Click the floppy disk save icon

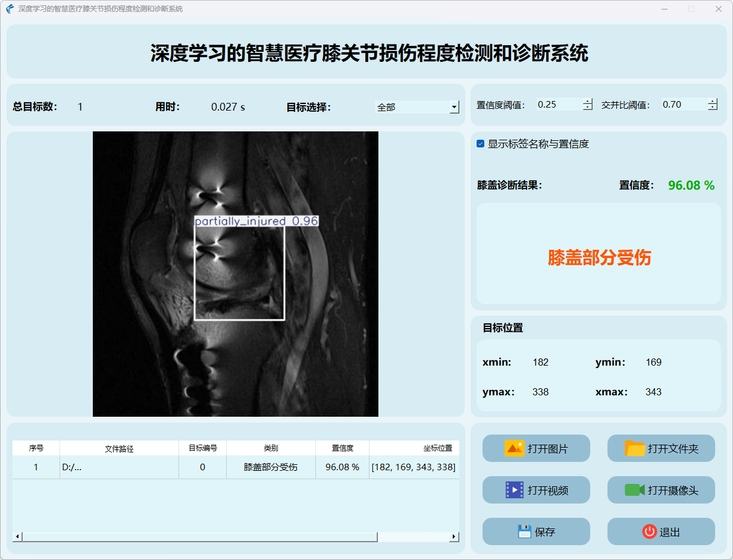pos(524,531)
